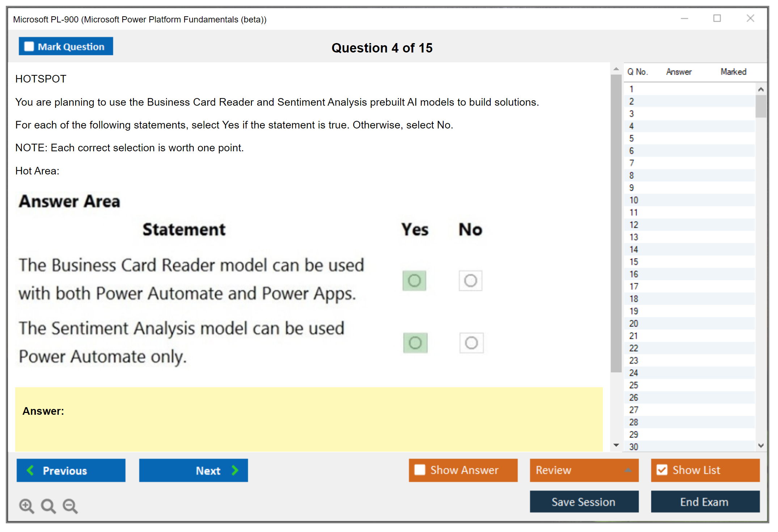
Task: Uncheck the Show List checkbox
Action: [662, 470]
